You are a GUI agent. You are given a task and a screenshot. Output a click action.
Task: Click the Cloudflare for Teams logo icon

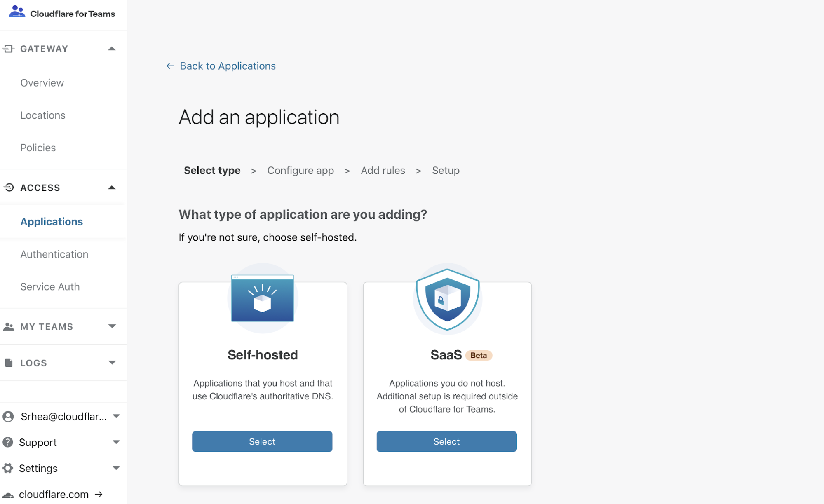[x=17, y=12]
